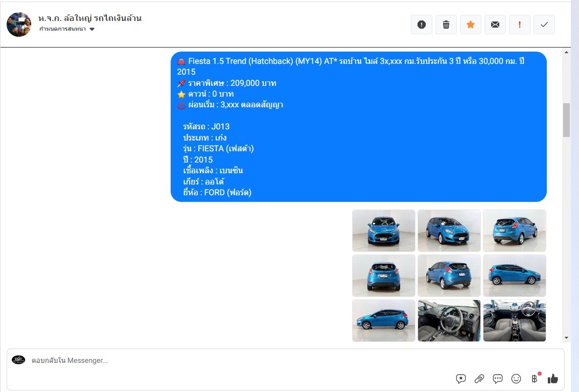The image size is (579, 392).
Task: Click the ยี่ห้อ : FORD (ฟอร์ด) line
Action: pyautogui.click(x=218, y=193)
